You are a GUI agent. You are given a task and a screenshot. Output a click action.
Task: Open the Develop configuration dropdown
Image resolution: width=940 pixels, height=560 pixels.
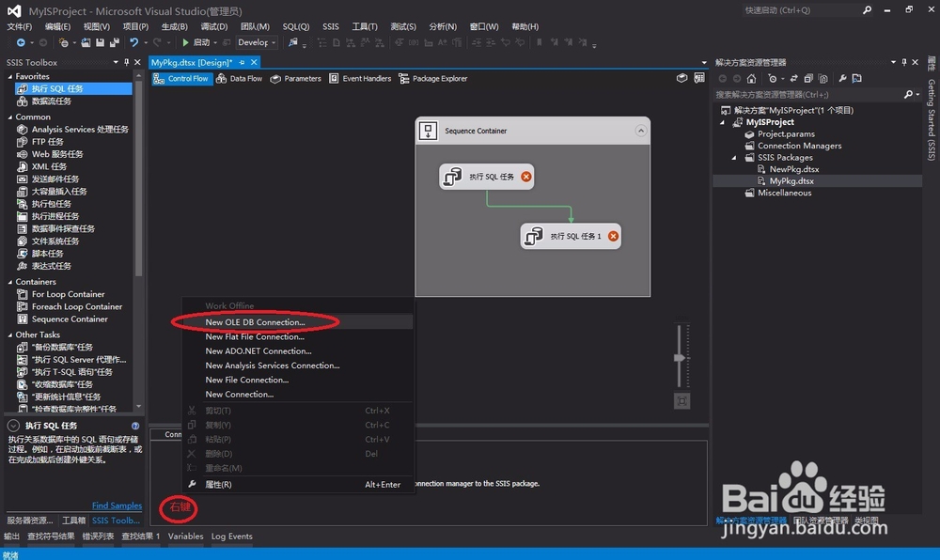[257, 42]
